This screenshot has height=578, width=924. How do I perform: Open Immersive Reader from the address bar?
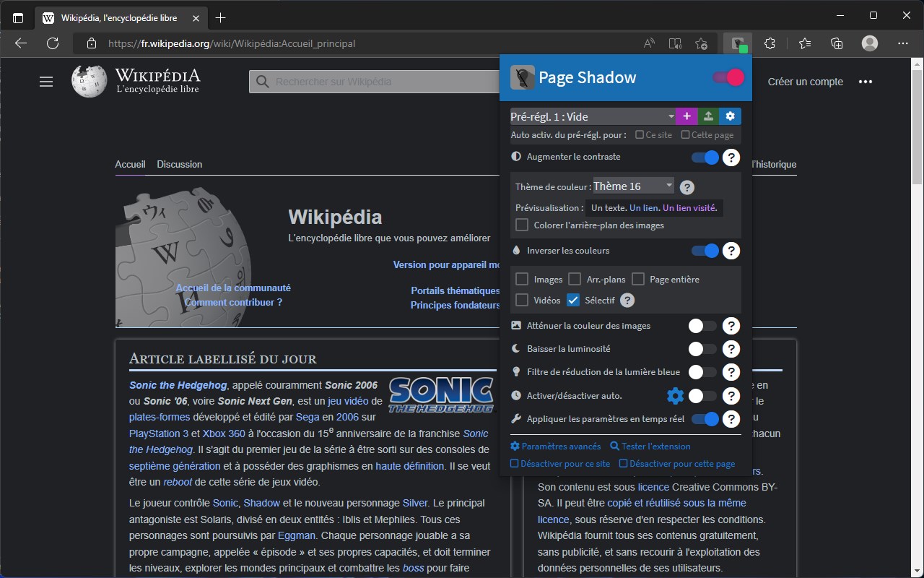675,43
